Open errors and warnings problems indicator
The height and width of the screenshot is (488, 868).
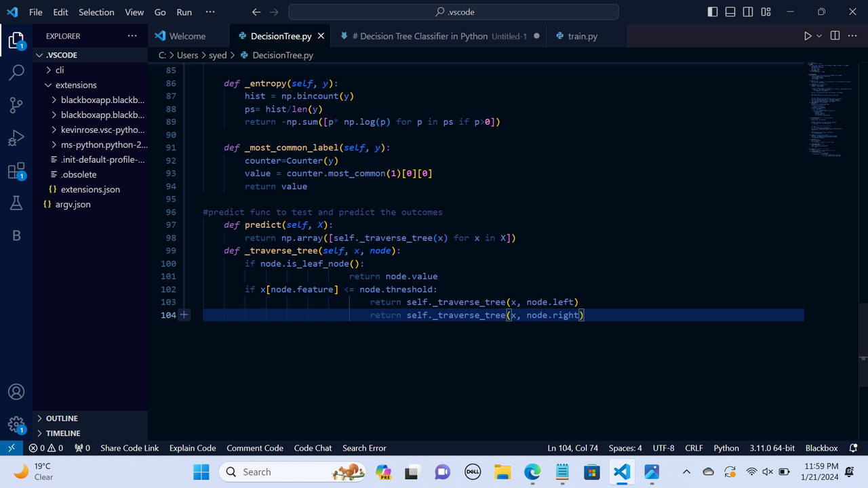pyautogui.click(x=46, y=448)
